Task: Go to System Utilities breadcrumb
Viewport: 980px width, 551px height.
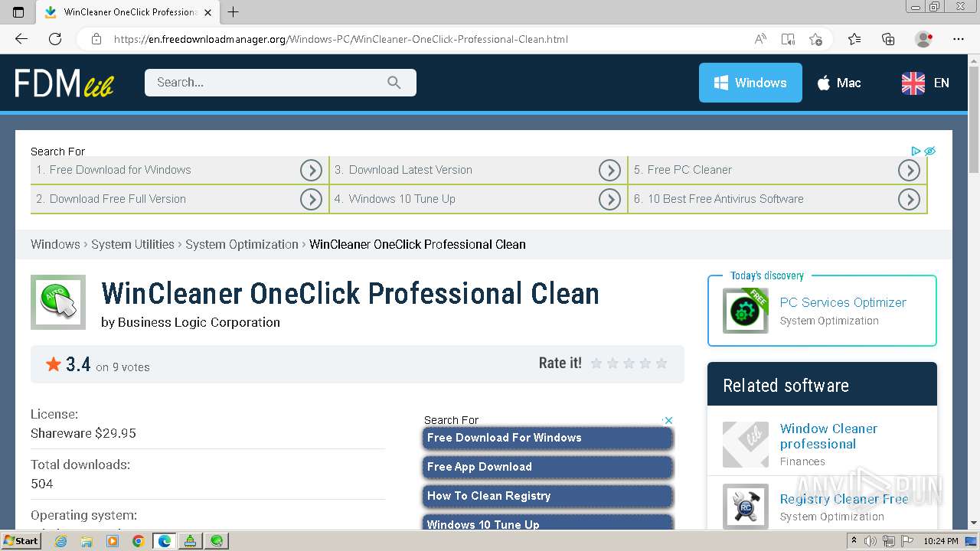Action: (x=132, y=244)
